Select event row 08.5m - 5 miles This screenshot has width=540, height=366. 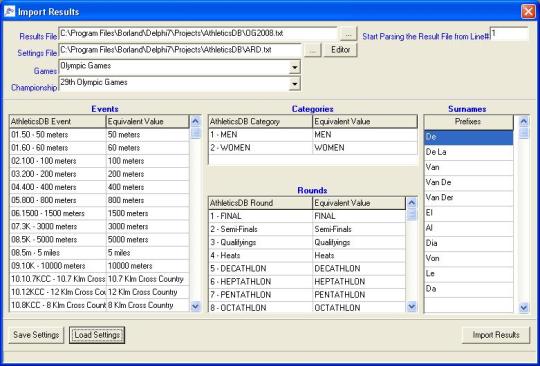click(100, 253)
